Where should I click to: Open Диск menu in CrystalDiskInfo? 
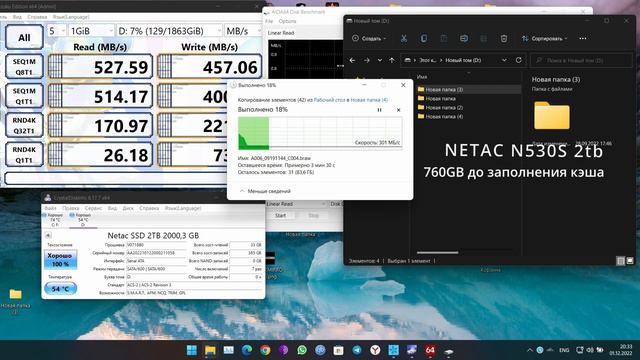[x=128, y=208]
